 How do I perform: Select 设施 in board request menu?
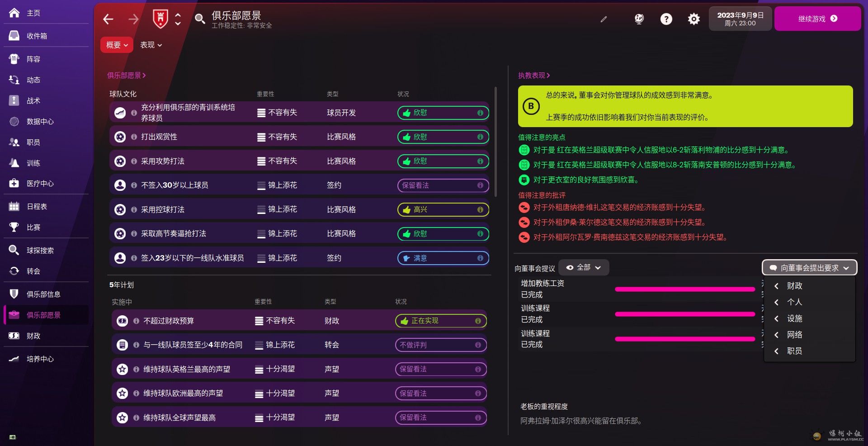794,318
